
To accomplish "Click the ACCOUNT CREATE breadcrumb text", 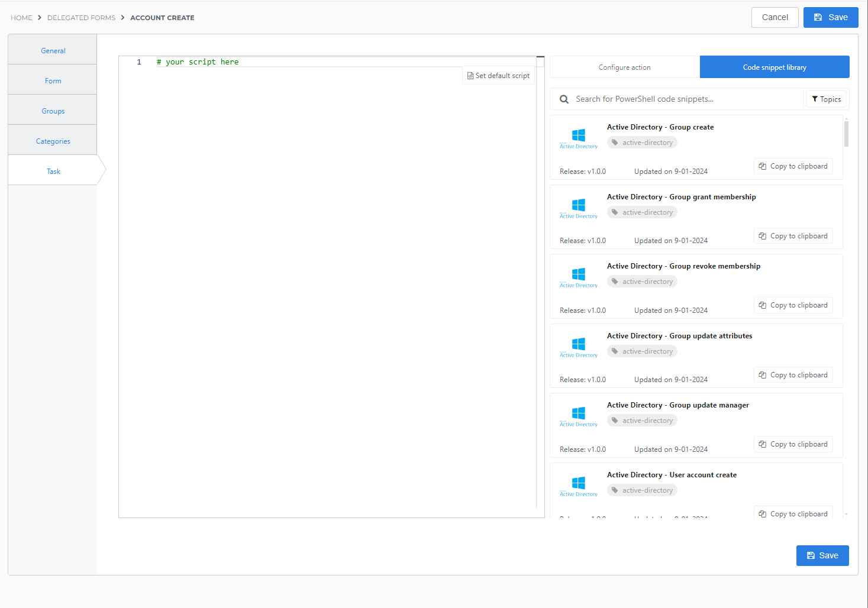I will pyautogui.click(x=162, y=18).
